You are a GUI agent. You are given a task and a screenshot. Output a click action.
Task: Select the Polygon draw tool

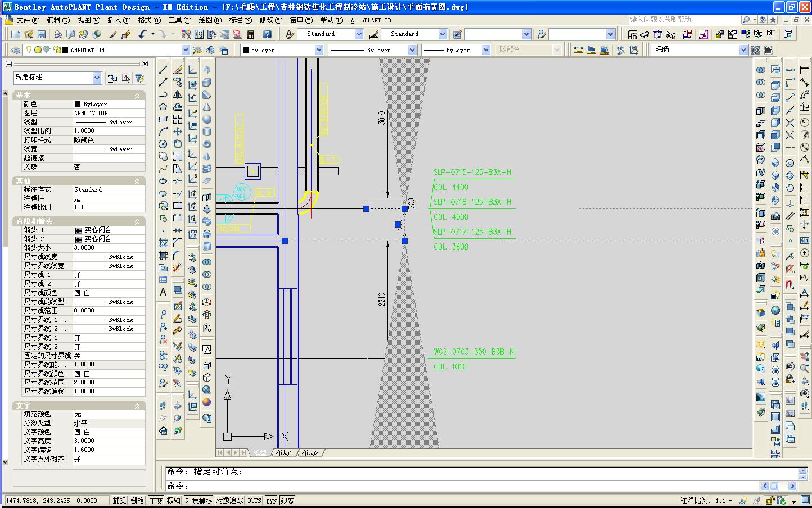(163, 107)
